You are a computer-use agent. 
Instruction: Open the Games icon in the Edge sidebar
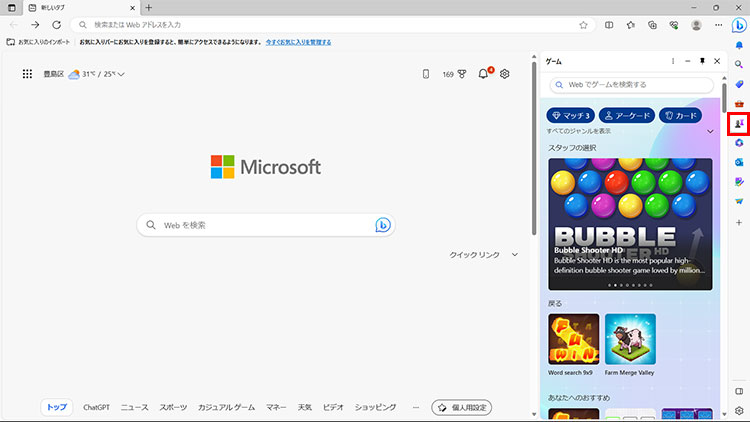coord(739,124)
